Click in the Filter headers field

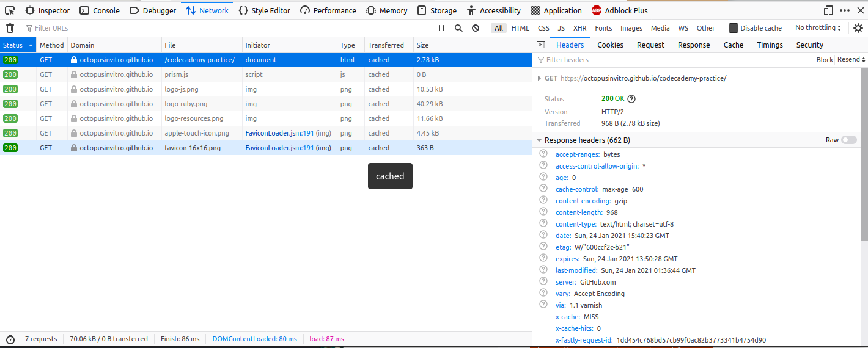(x=672, y=60)
